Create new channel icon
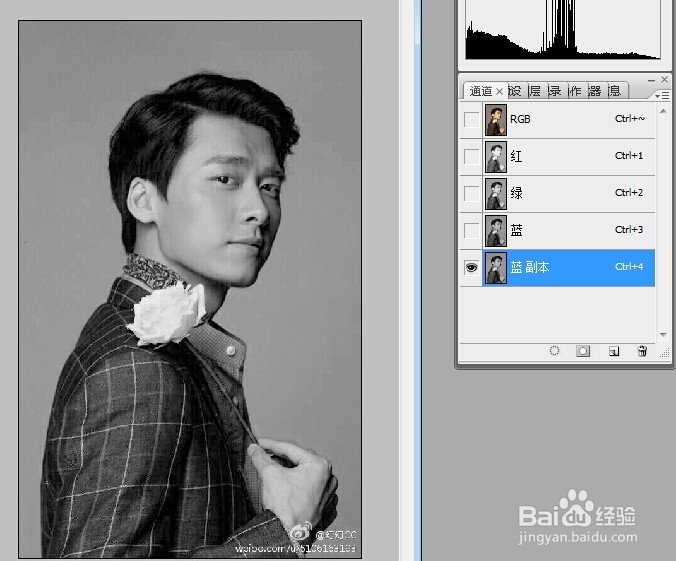 click(614, 351)
